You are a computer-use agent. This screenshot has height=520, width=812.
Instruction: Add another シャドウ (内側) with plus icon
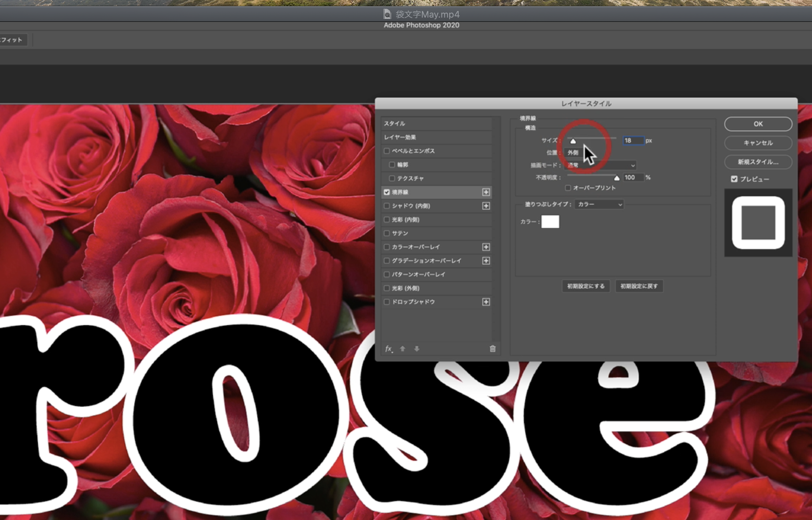click(486, 206)
